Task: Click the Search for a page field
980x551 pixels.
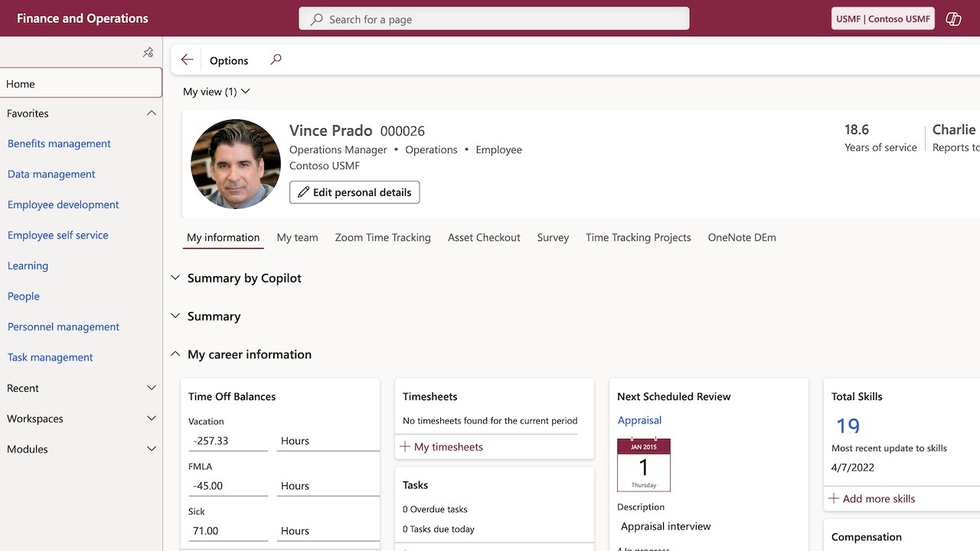Action: [x=494, y=19]
